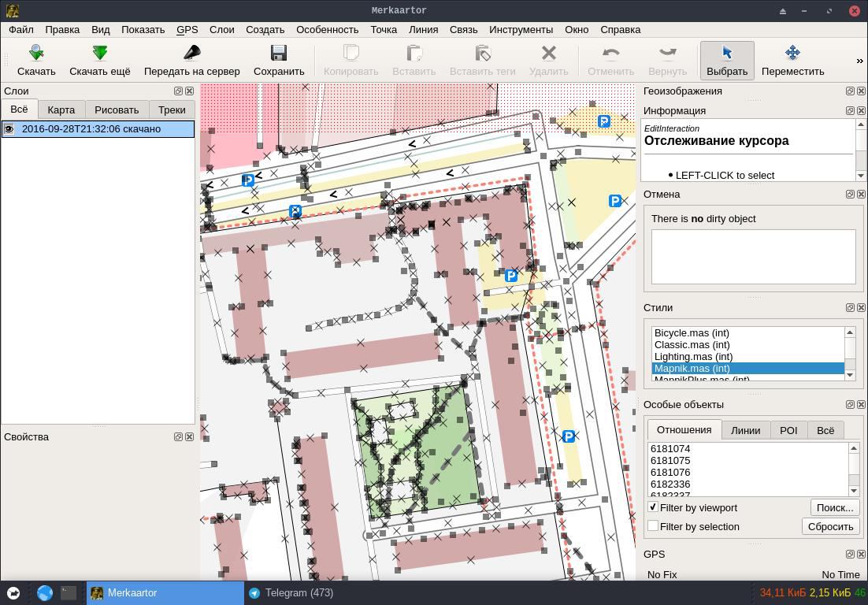
Task: Open the Справка menu
Action: pos(620,29)
